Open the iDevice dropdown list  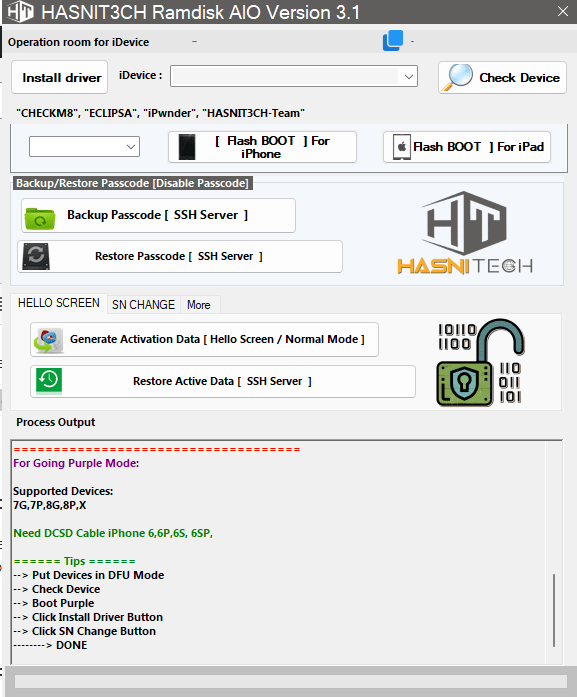click(294, 76)
